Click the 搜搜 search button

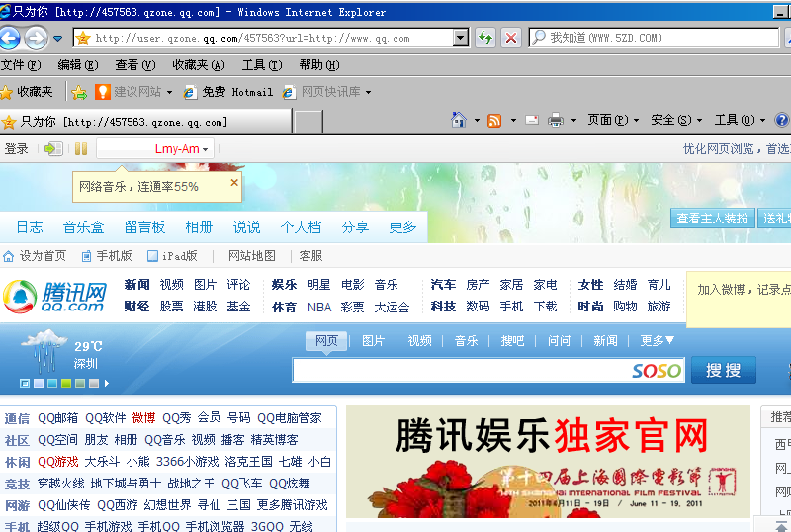[724, 370]
